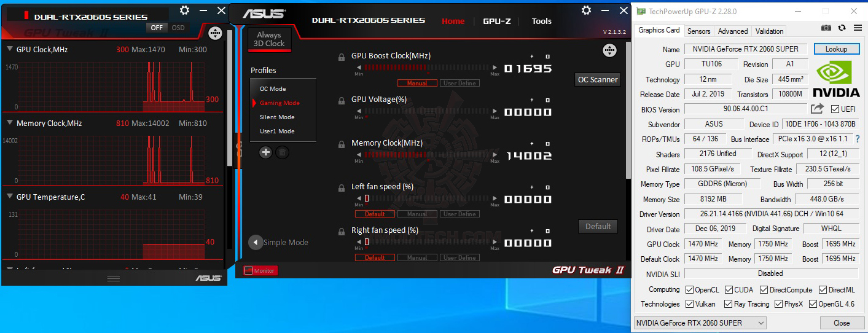Take a GPU-Z screenshot with the camera icon
868x333 pixels.
coord(826,28)
